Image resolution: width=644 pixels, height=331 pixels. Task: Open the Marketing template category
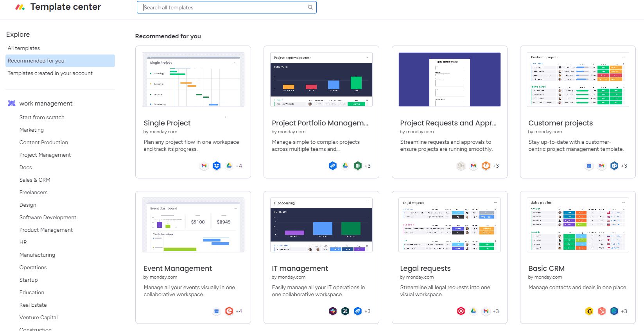click(x=32, y=130)
